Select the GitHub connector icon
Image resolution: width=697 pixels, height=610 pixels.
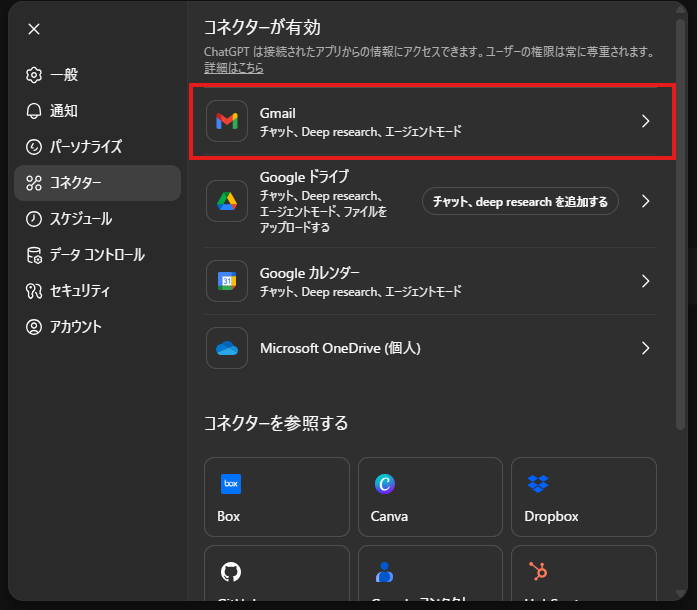click(x=231, y=572)
